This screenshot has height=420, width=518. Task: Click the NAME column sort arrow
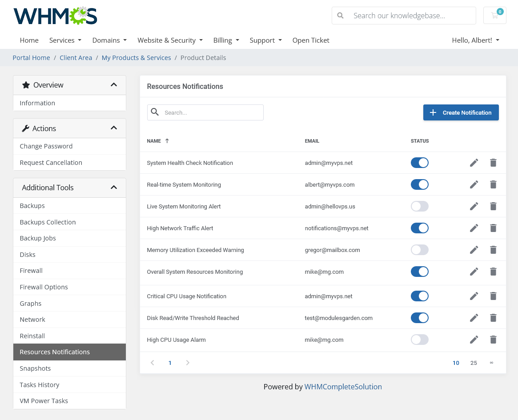click(167, 141)
